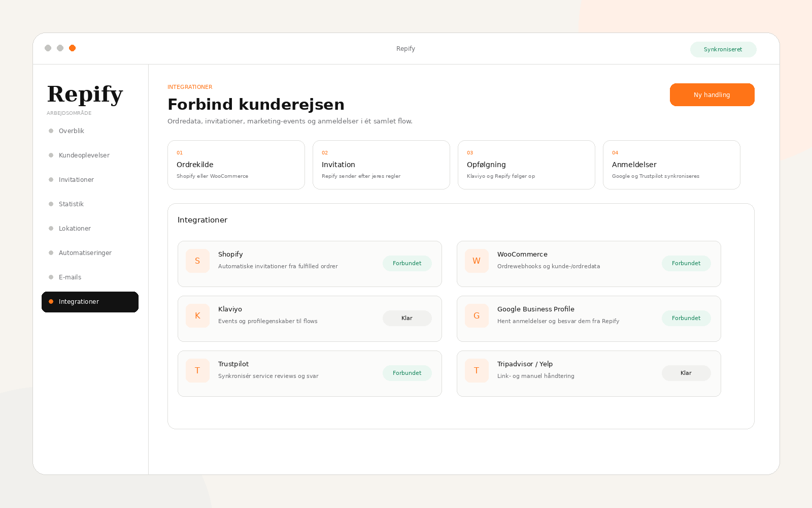The width and height of the screenshot is (812, 508).
Task: Click the "Tripadvisor / Yelp" name
Action: (525, 364)
